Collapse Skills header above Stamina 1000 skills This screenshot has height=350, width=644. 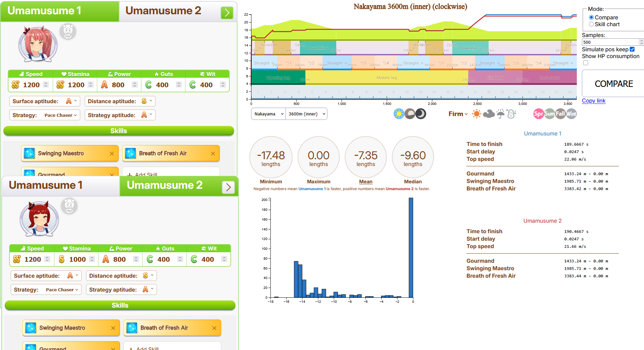click(120, 305)
